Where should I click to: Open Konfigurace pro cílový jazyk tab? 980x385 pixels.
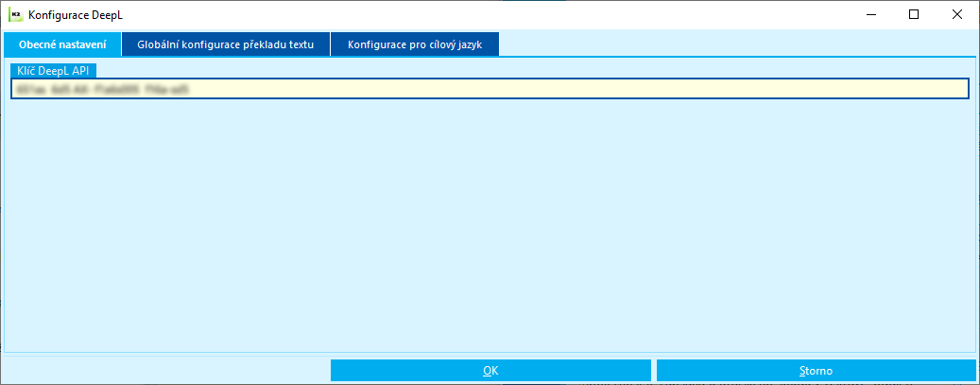pyautogui.click(x=415, y=45)
